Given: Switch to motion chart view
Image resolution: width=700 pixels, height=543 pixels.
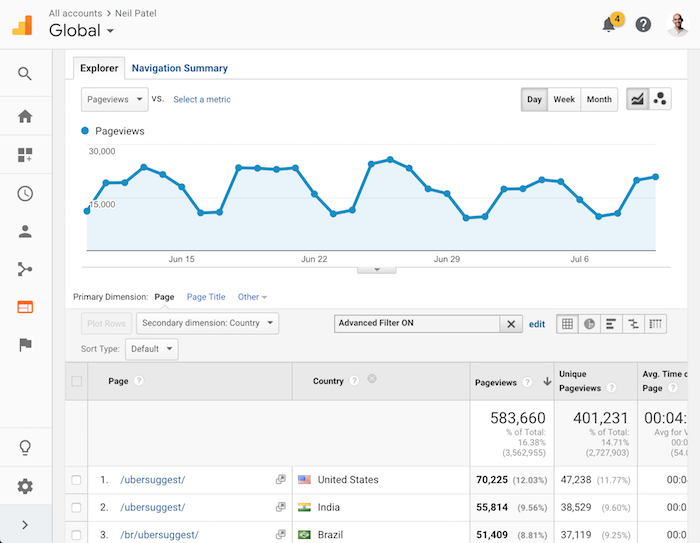Looking at the screenshot, I should (660, 99).
